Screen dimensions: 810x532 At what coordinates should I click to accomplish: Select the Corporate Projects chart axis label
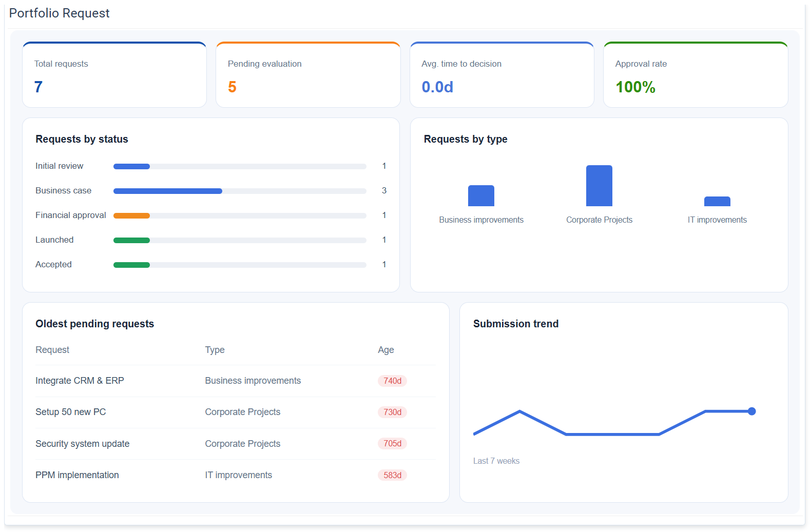click(x=599, y=220)
